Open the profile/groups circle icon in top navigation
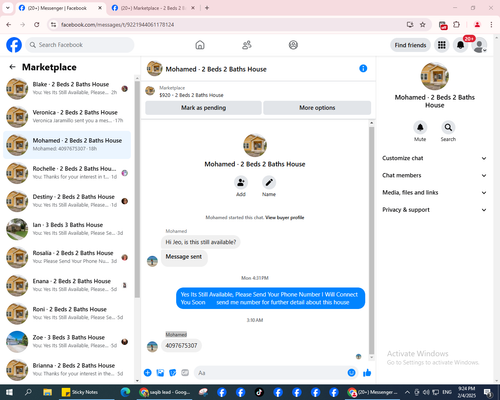This screenshot has height=400, width=500. 293,45
